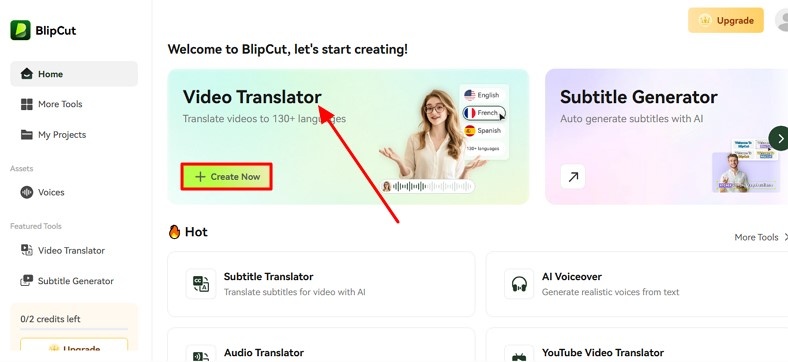788x362 pixels.
Task: Click the More Tools grid icon
Action: [x=27, y=104]
